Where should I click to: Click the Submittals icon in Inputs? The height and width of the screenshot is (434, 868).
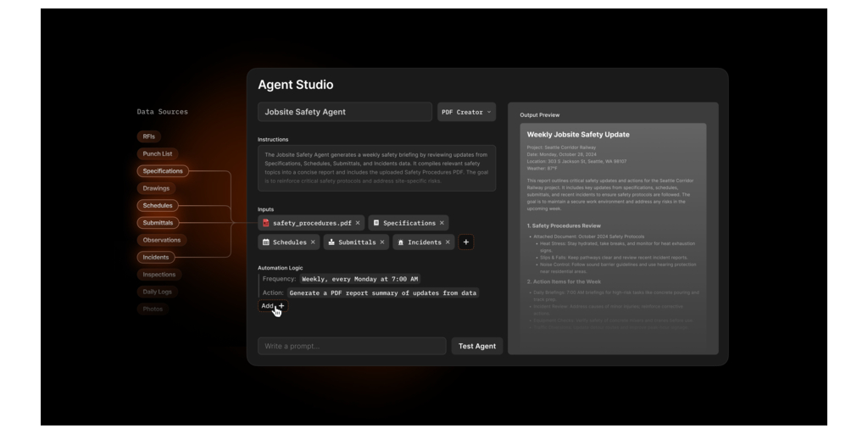click(x=330, y=242)
